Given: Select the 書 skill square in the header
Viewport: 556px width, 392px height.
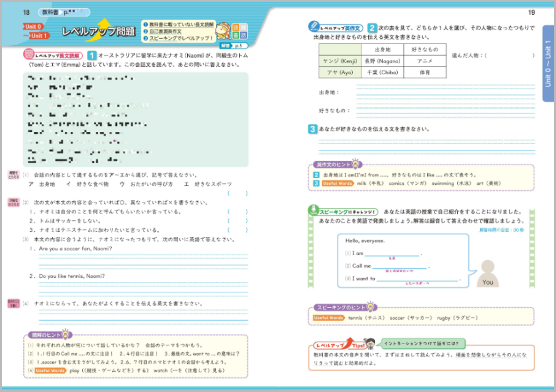Looking at the screenshot, I should point(236,35).
